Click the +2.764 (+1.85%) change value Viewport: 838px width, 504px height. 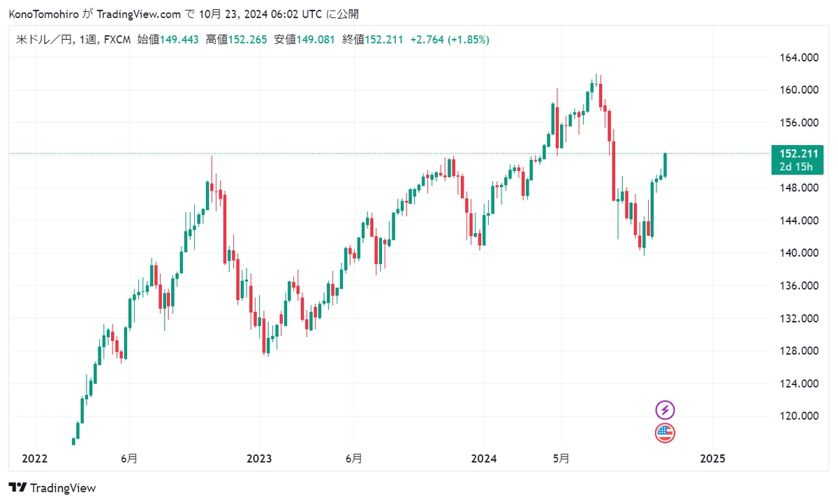click(x=449, y=40)
